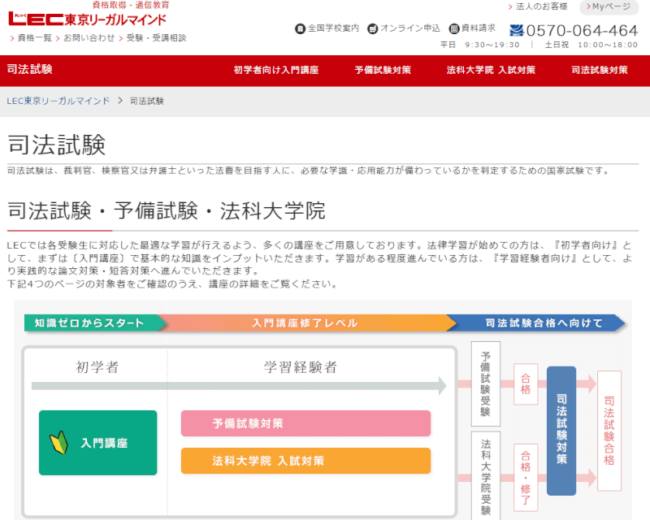
Task: Click the 資料請求 document icon
Action: [x=453, y=29]
